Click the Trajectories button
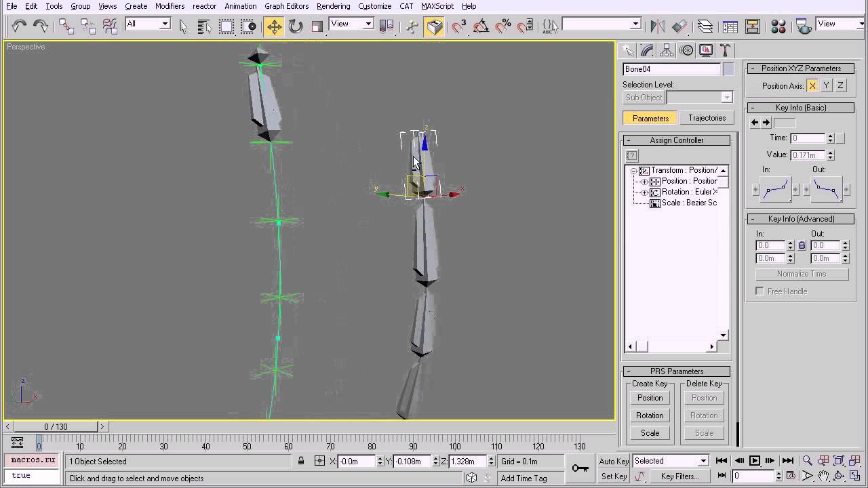Screen dimensions: 868x488 (x=707, y=118)
